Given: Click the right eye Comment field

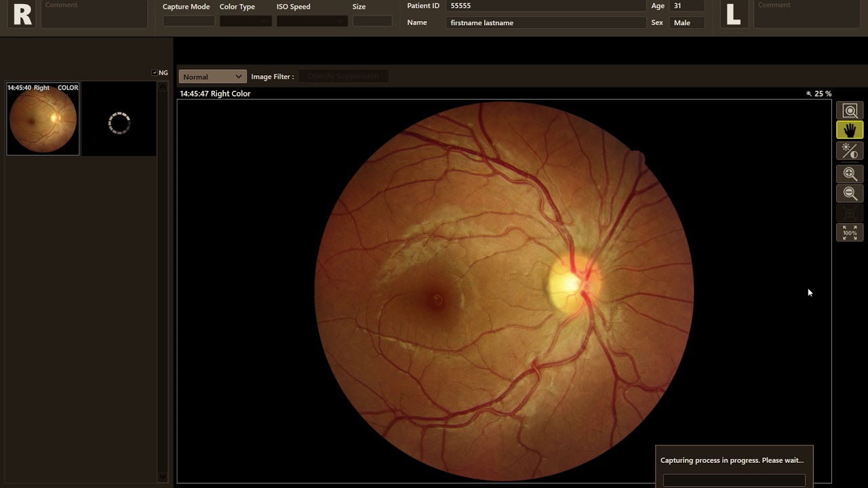Looking at the screenshot, I should (94, 14).
